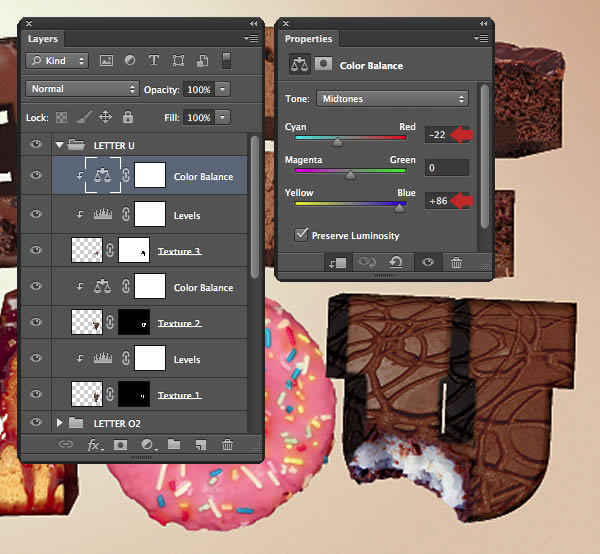600x554 pixels.
Task: Hide the selected top Color Balance layer
Action: (x=36, y=175)
